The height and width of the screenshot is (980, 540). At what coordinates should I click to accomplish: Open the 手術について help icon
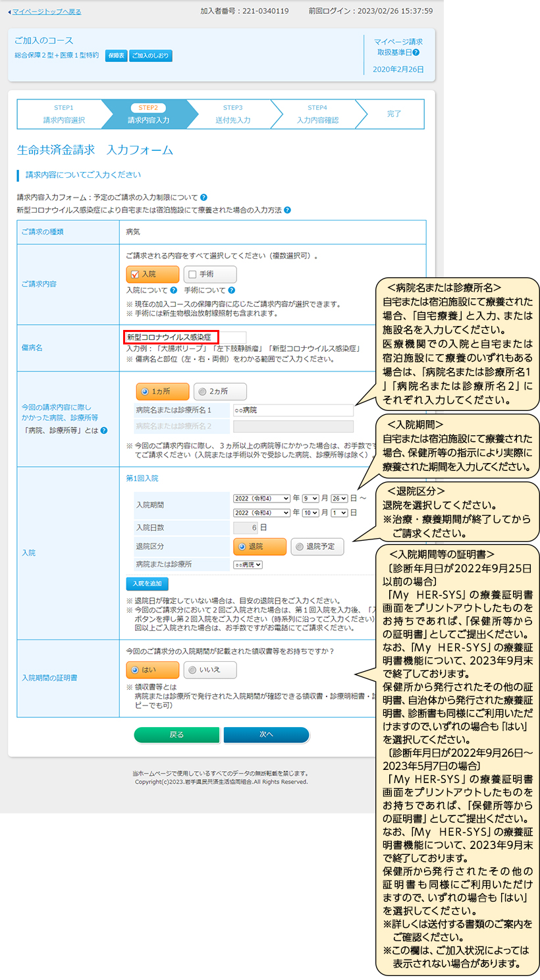tap(232, 290)
